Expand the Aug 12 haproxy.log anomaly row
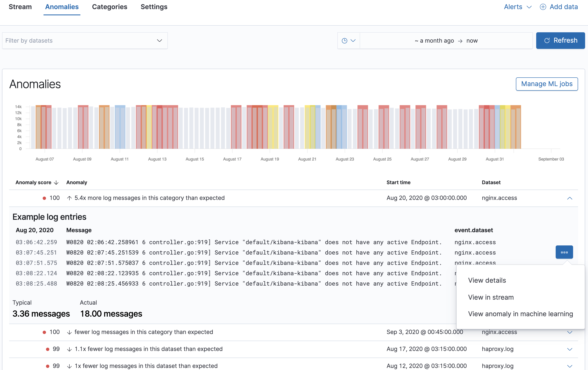Screen dimensions: 588x370 point(569,366)
